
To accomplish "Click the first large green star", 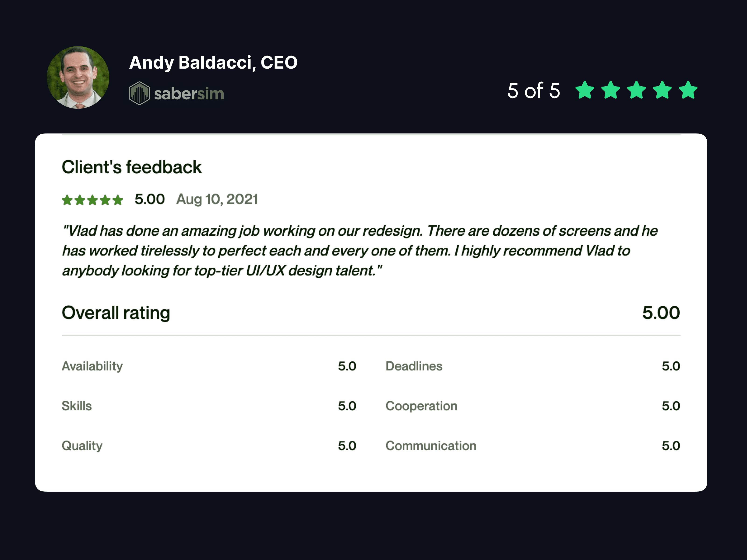I will point(585,90).
